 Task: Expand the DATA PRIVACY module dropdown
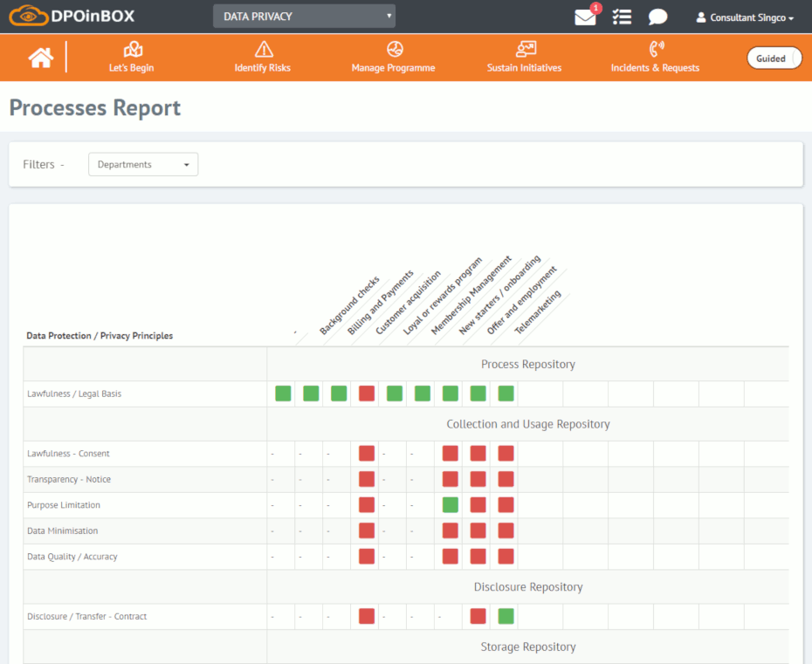[x=304, y=17]
